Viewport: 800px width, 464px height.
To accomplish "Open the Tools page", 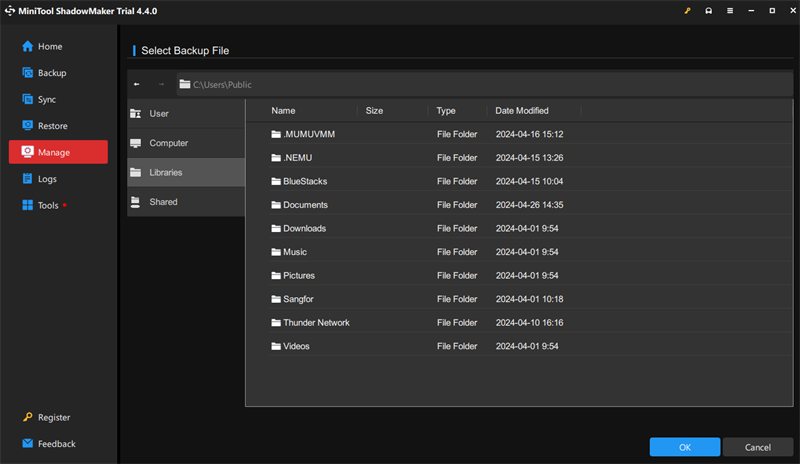I will 41,205.
